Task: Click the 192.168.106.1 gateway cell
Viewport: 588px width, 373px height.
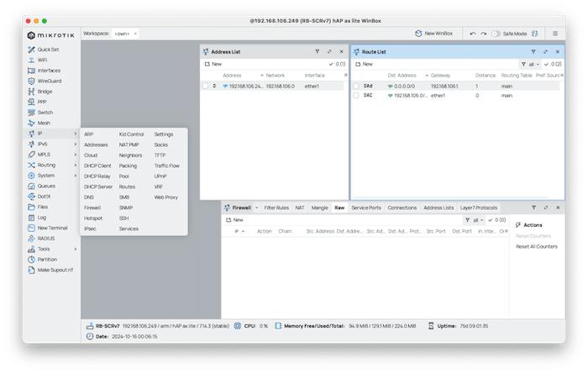Action: coord(444,87)
